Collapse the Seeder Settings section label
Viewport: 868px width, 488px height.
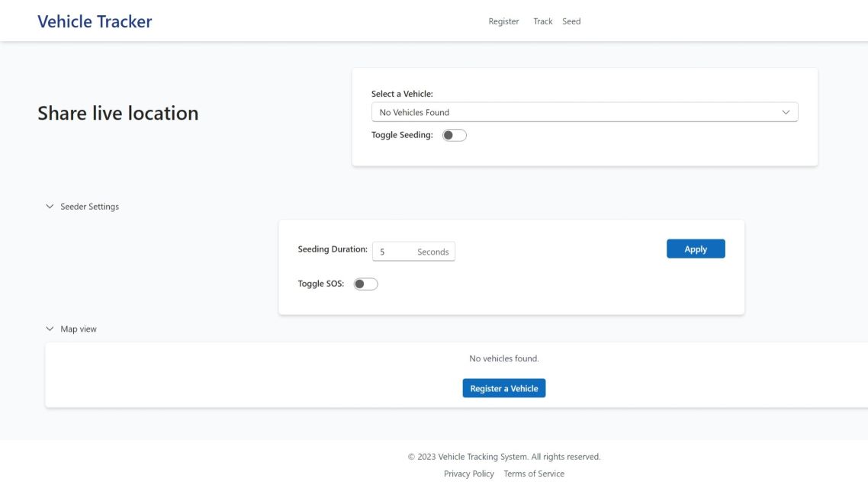pos(89,207)
